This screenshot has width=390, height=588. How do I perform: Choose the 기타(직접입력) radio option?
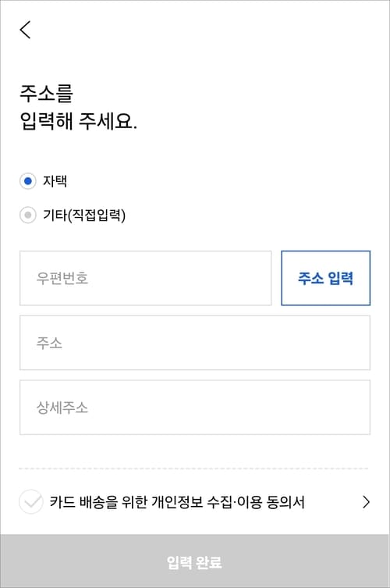point(28,215)
